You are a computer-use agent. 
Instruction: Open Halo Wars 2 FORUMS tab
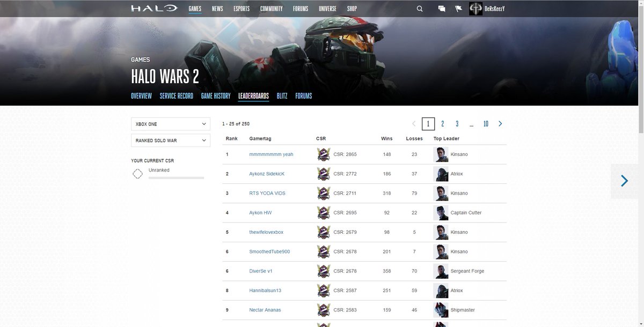(304, 96)
